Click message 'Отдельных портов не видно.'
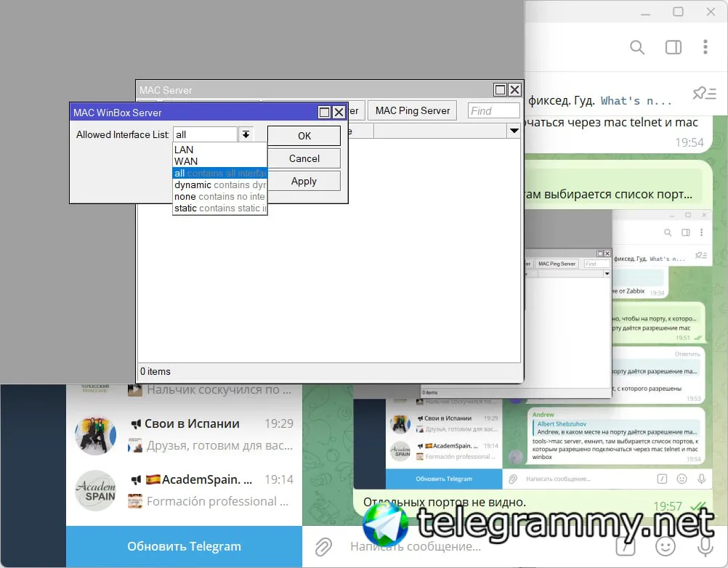728x568 pixels. [445, 502]
